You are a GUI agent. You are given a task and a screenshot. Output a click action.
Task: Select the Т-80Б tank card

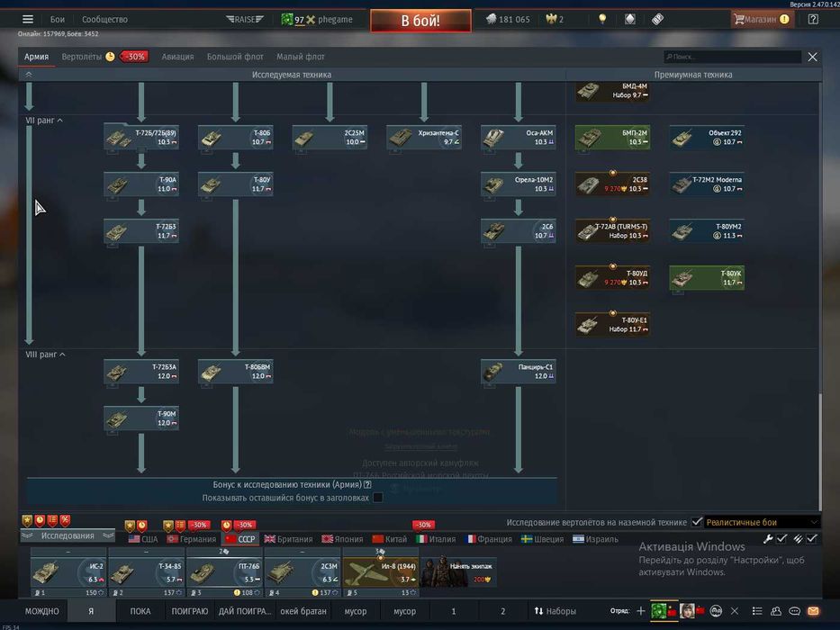tap(236, 138)
